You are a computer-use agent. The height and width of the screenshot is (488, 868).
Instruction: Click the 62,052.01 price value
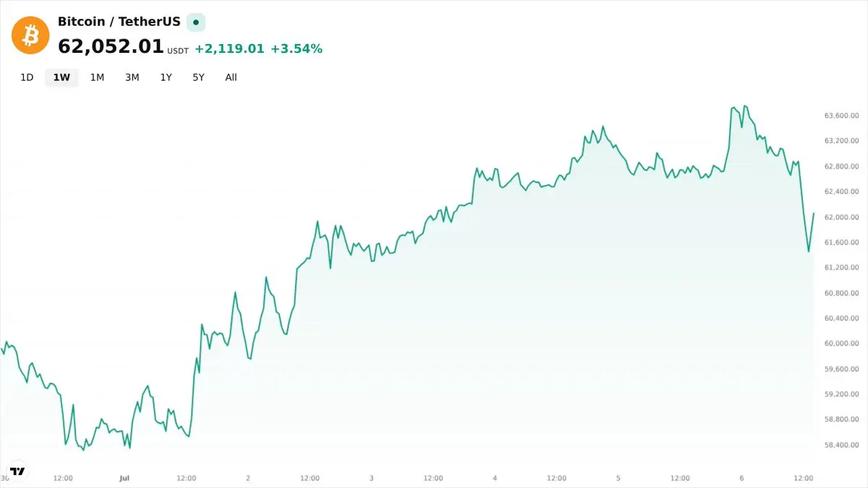111,47
